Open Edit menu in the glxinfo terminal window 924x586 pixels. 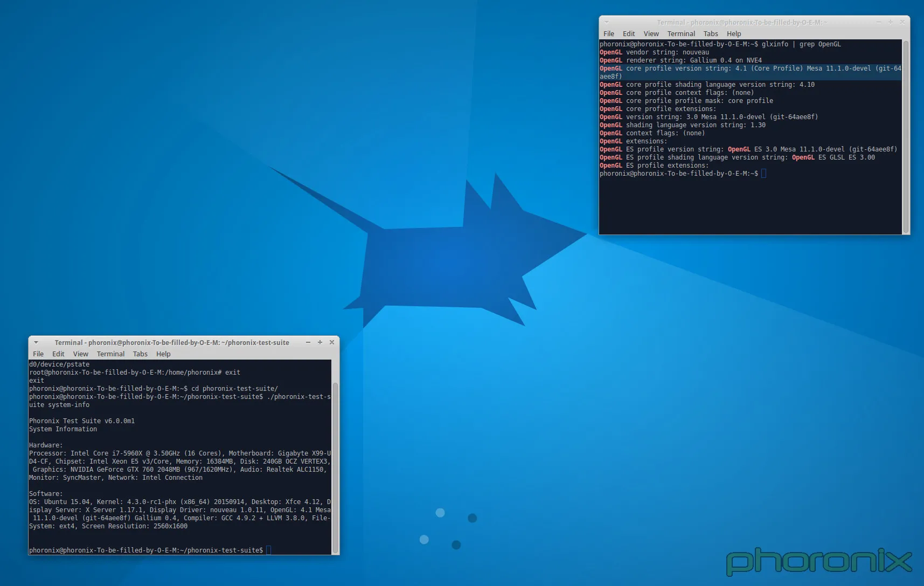coord(629,33)
